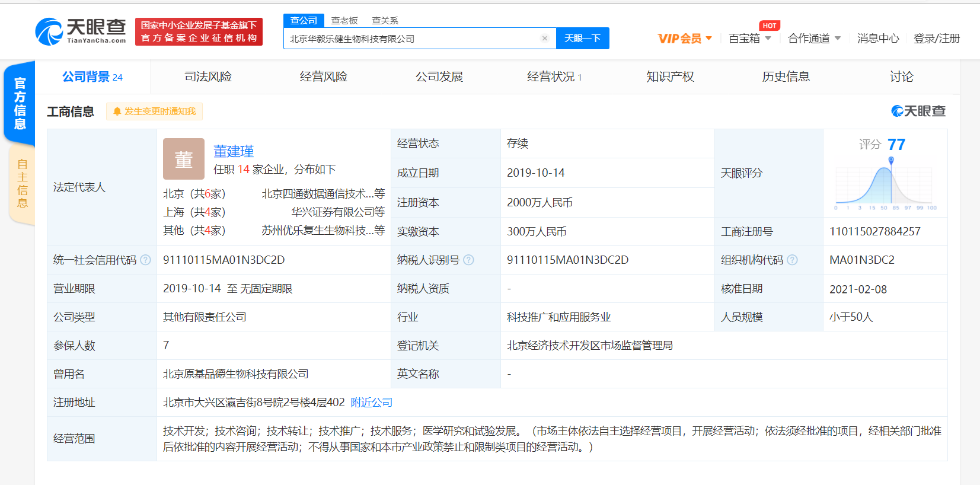Open 附近公司 link
This screenshot has height=485, width=980.
click(x=372, y=403)
